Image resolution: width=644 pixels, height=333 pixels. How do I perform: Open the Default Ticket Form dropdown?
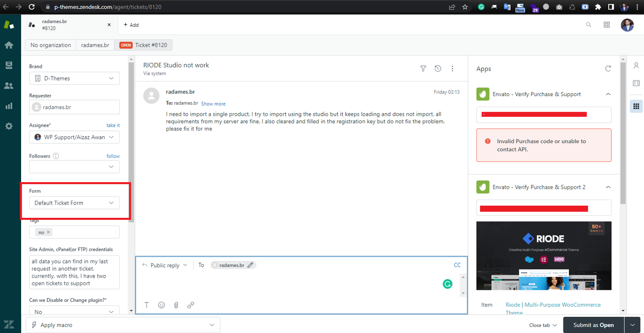[74, 203]
